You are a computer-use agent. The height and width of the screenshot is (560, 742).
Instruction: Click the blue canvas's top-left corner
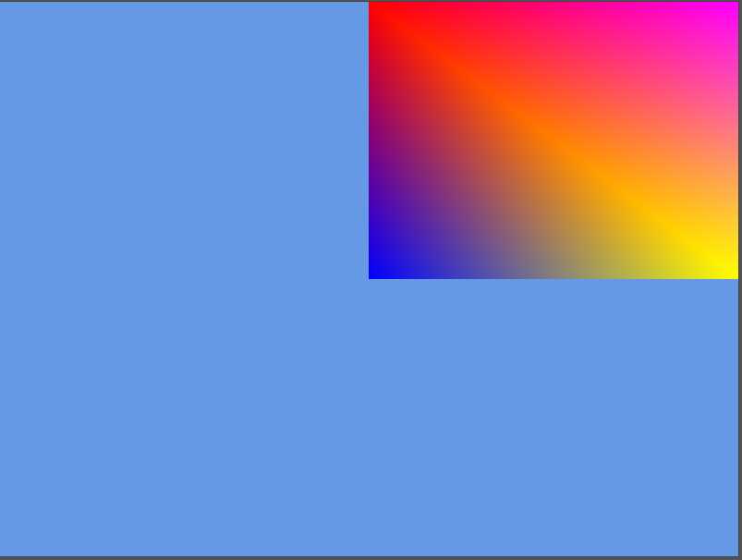[x=3, y=4]
